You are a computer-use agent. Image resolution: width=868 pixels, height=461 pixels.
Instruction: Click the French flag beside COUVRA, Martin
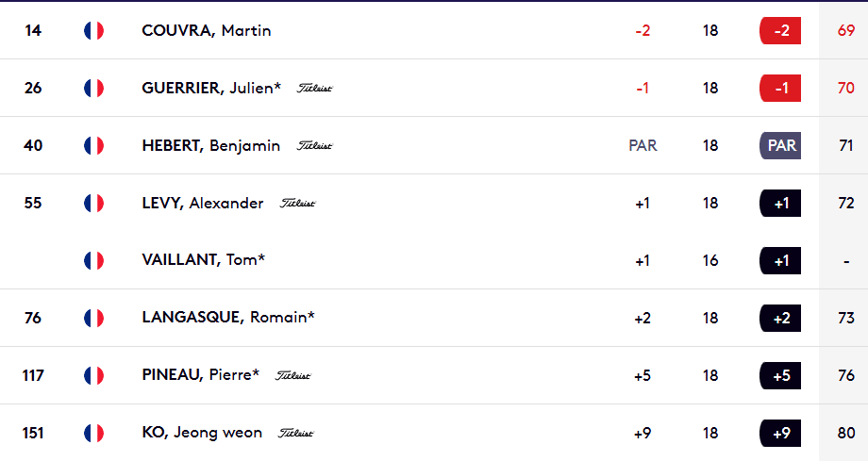[93, 30]
